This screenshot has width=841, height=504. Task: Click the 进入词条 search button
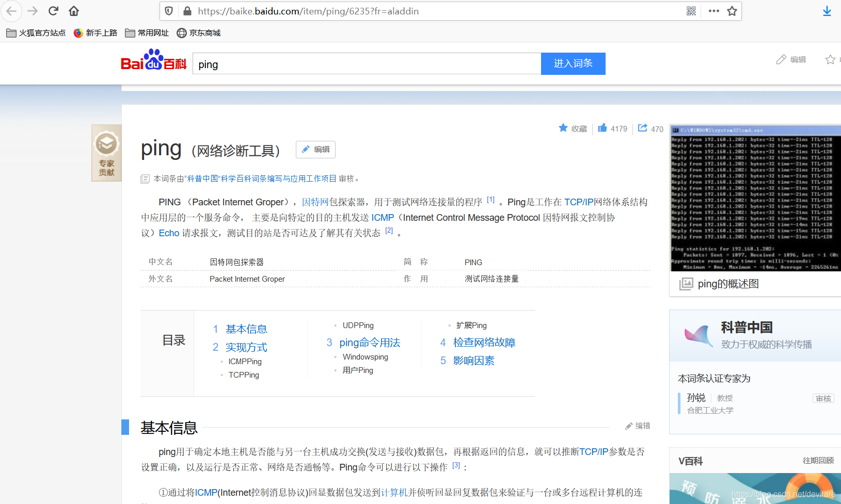point(573,63)
